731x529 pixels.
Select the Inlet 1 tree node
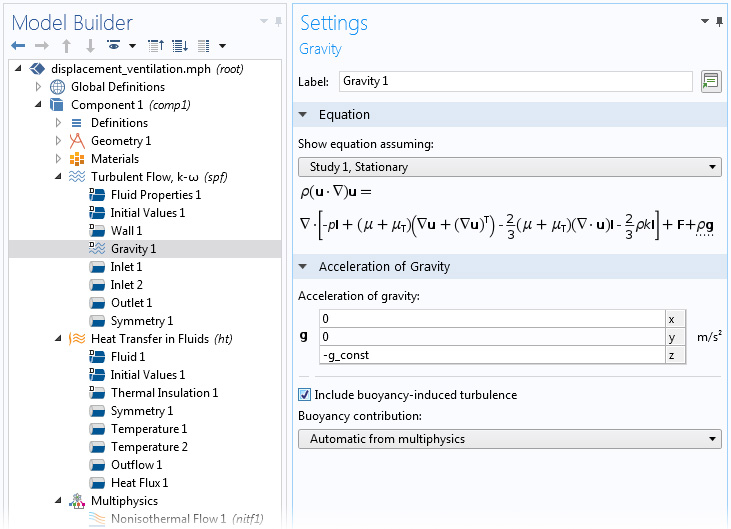pyautogui.click(x=125, y=267)
